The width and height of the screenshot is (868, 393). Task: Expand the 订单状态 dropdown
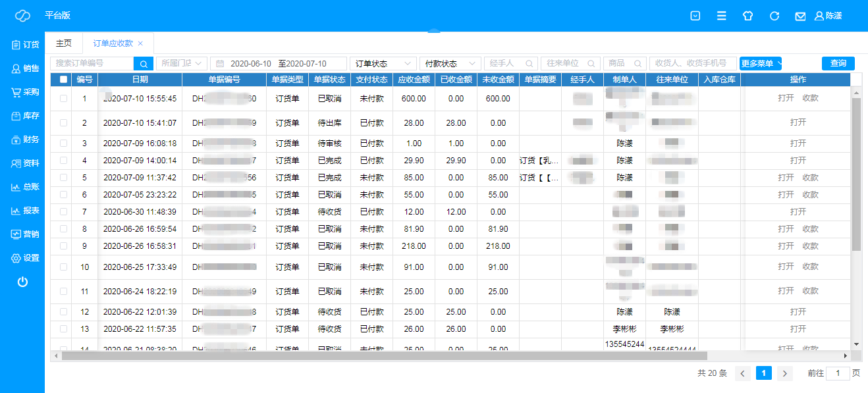point(382,63)
